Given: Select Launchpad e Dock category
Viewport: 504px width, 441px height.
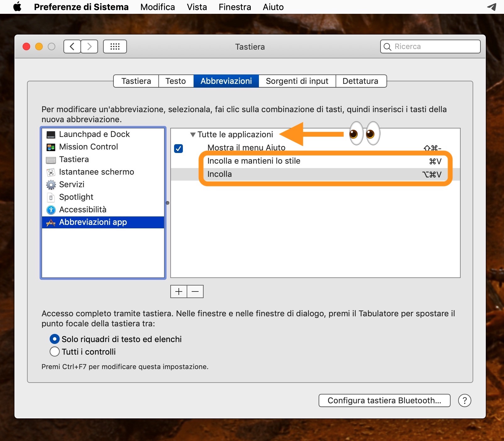Looking at the screenshot, I should coord(103,134).
